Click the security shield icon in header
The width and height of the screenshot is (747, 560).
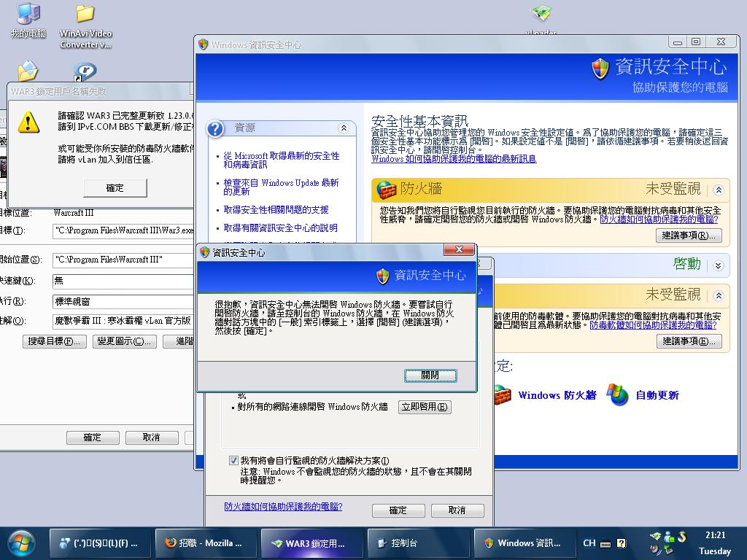click(x=600, y=69)
